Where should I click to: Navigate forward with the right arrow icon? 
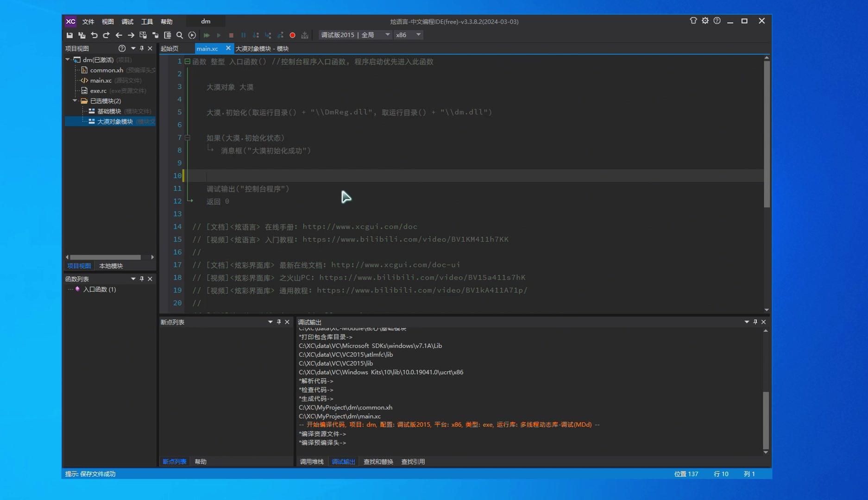click(x=131, y=35)
